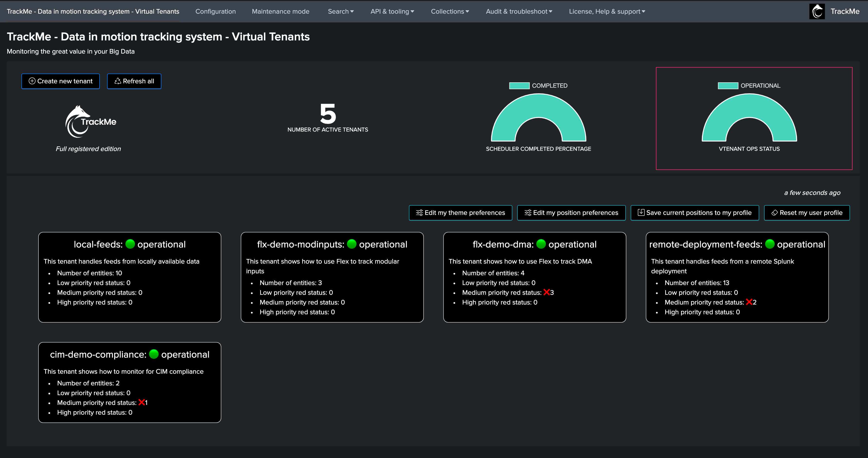Click "Number of entities: 13" in remote-deployment-feeds
Screen dimensions: 868x458
click(697, 283)
